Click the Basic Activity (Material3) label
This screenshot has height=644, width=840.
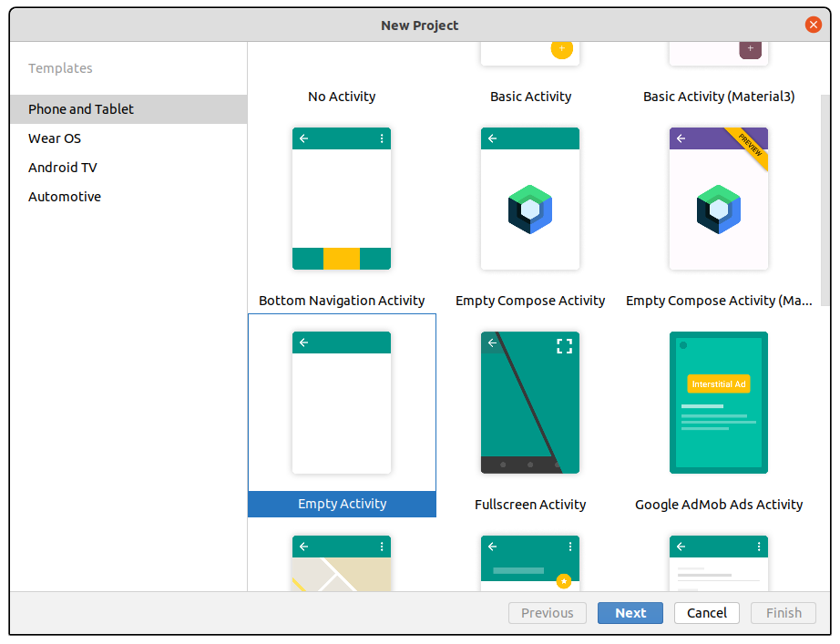[x=719, y=97]
